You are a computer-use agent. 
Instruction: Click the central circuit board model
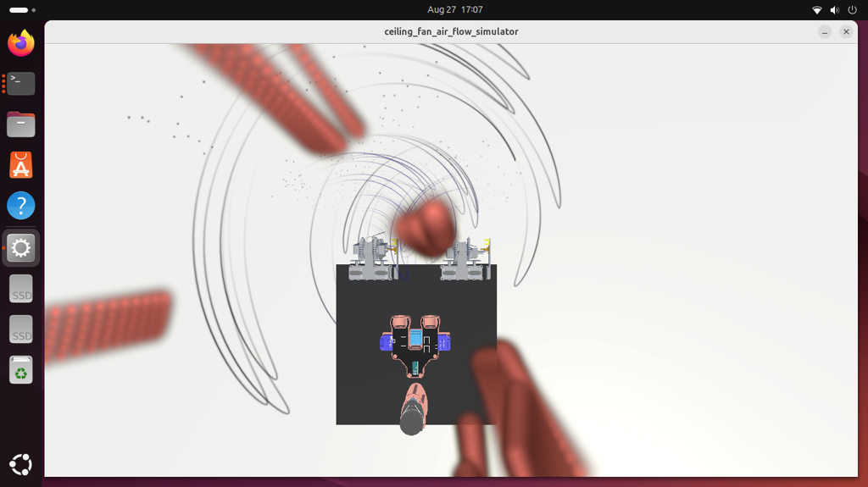pyautogui.click(x=415, y=346)
